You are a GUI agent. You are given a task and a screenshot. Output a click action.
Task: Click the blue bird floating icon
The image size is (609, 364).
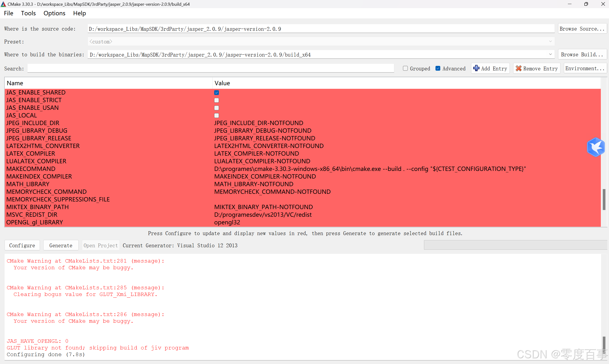point(596,147)
